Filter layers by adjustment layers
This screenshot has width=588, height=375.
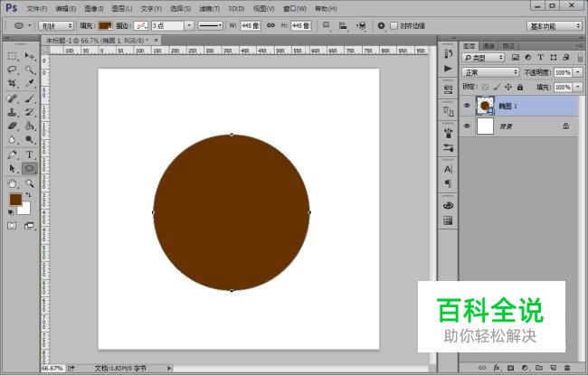coord(528,57)
